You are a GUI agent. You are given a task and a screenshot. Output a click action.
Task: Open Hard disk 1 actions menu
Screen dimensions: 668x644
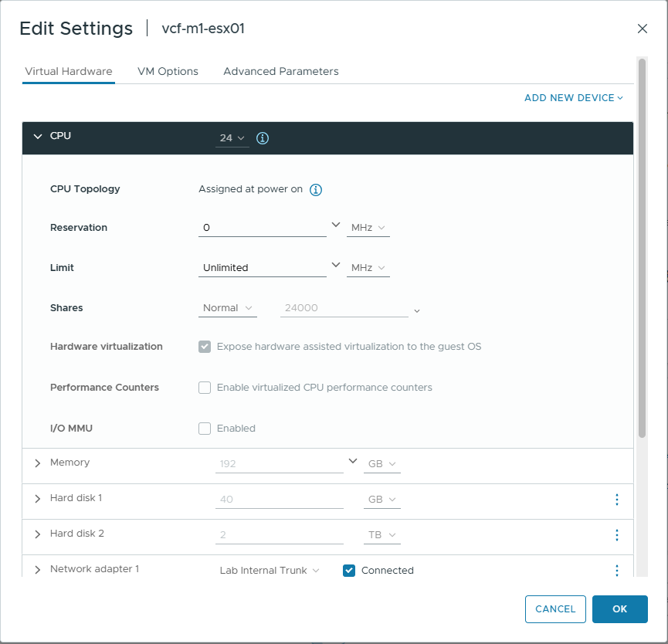(616, 499)
